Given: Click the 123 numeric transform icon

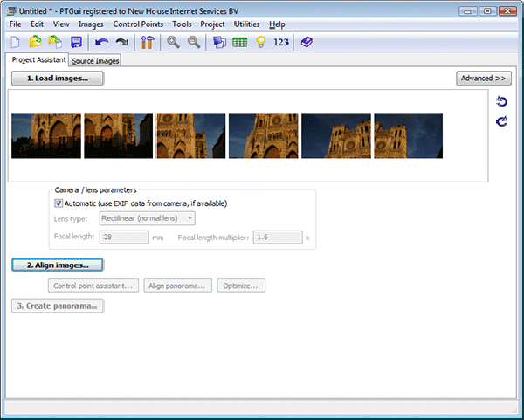Looking at the screenshot, I should tap(281, 42).
